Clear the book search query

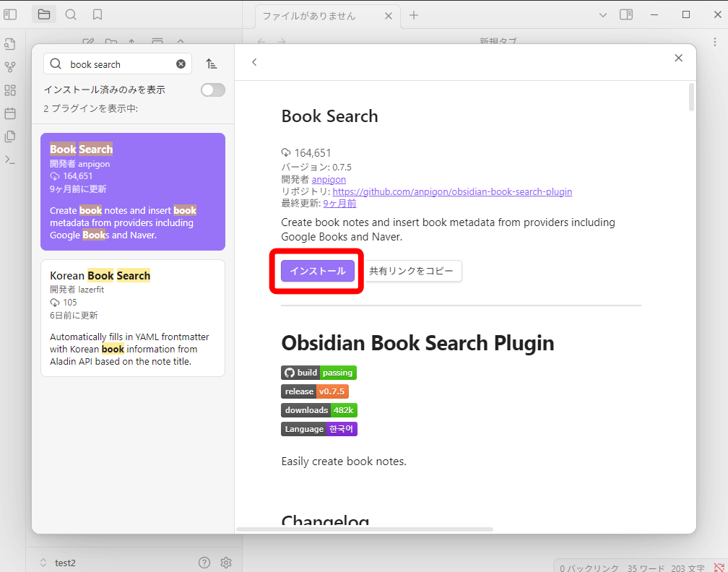pos(181,64)
